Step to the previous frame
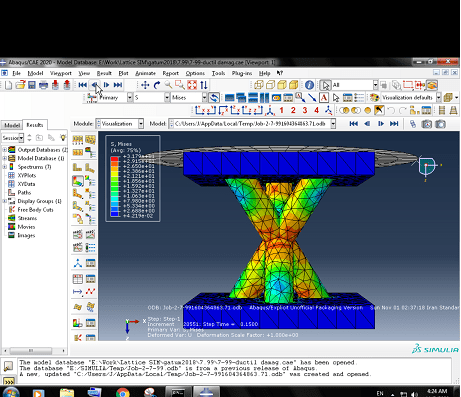 click(x=95, y=85)
